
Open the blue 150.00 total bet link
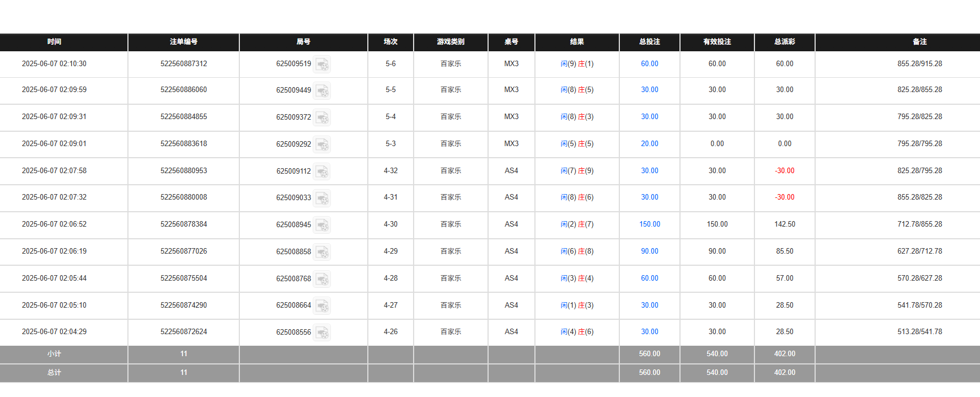click(650, 224)
